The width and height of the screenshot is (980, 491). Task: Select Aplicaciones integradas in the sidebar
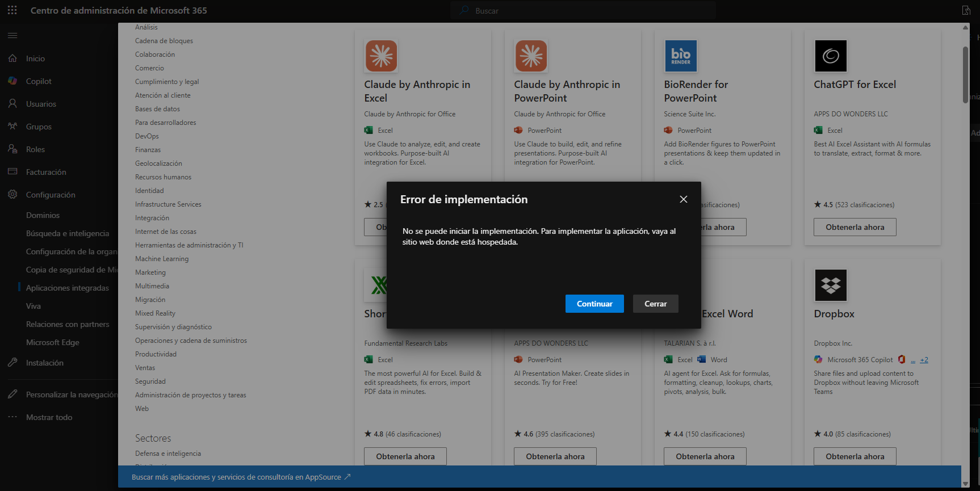point(68,288)
